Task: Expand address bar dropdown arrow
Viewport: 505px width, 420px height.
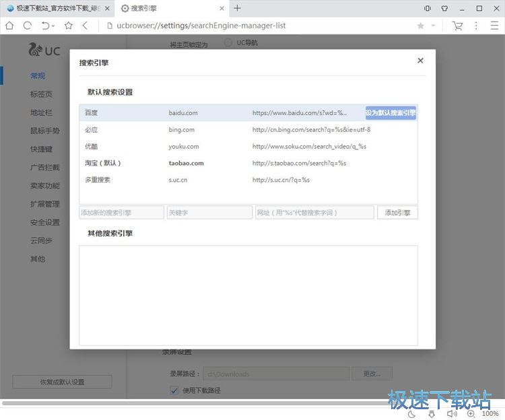Action: (x=433, y=26)
